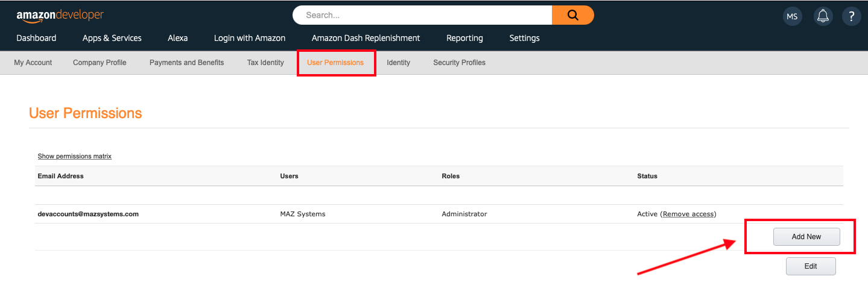Click the Roles column header
Screen dimensions: 868x291
tap(451, 176)
